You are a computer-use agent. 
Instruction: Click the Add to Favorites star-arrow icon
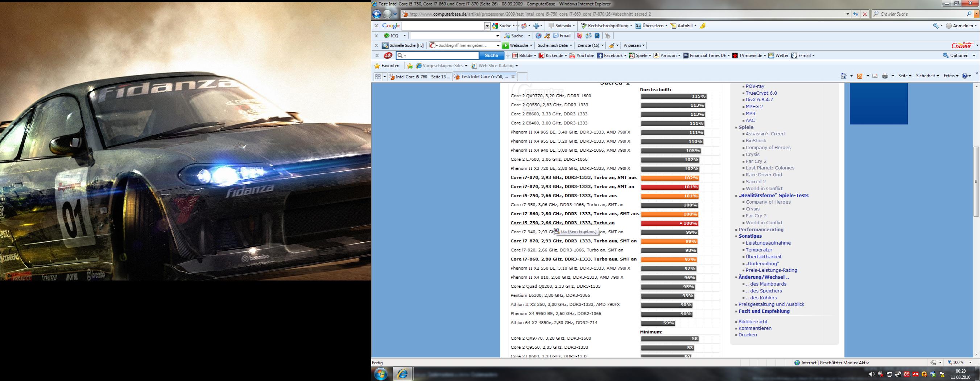click(410, 66)
